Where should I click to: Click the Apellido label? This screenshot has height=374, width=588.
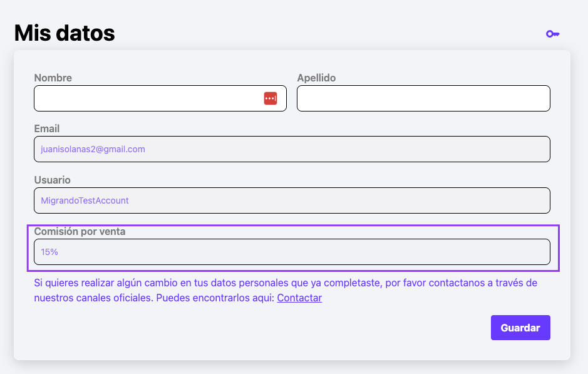click(x=316, y=78)
